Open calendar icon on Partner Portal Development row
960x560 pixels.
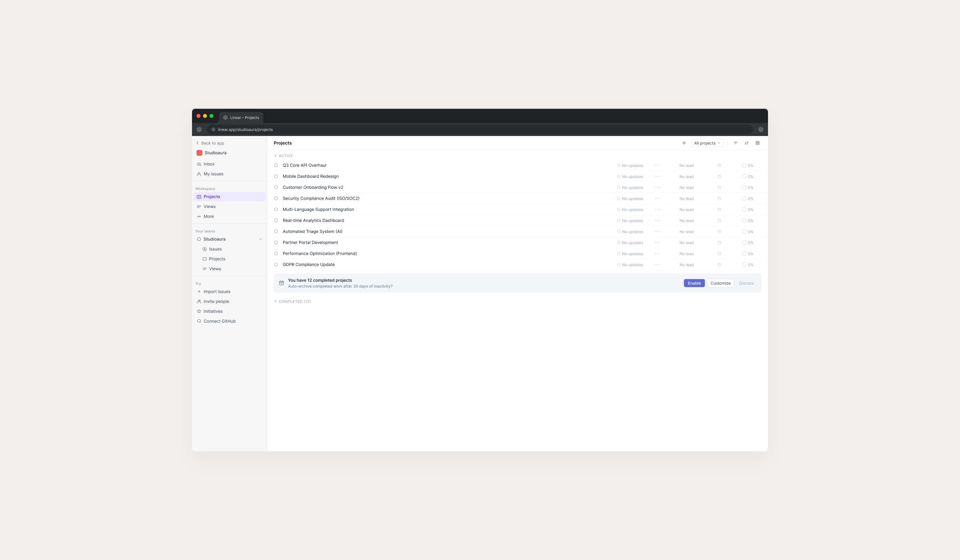coord(719,243)
